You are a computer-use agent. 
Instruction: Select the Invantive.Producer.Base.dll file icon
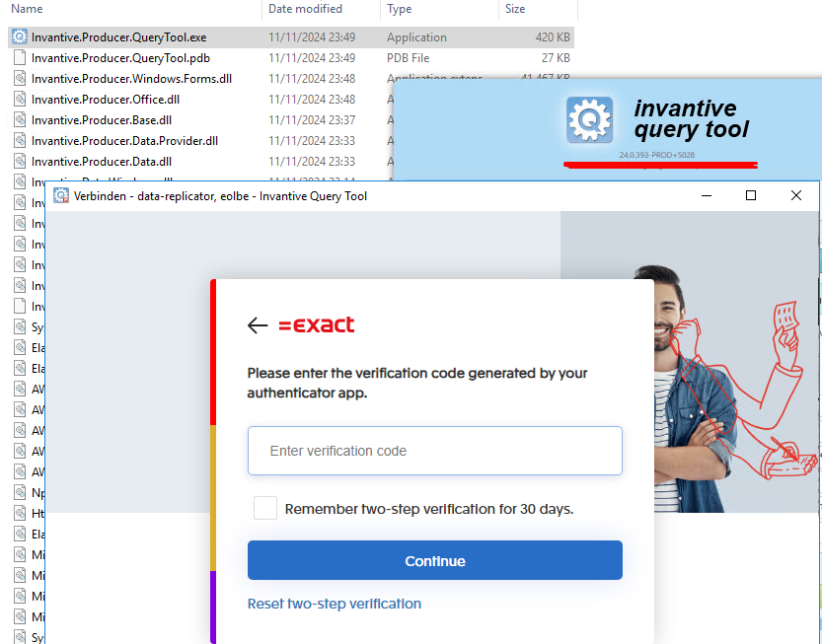pos(20,120)
